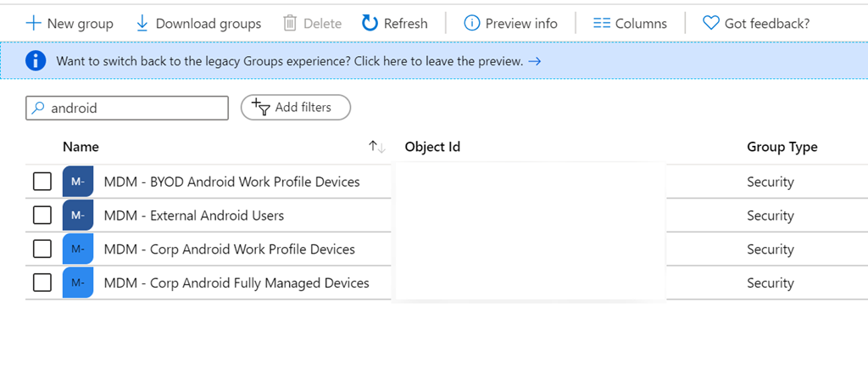Open the Add filters selector
The height and width of the screenshot is (375, 868).
click(x=295, y=108)
